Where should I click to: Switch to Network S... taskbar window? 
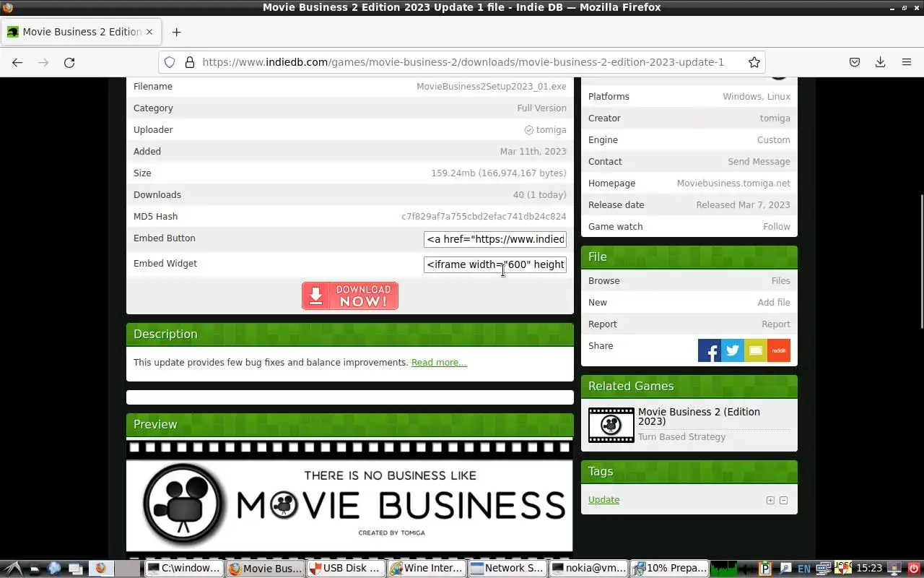pos(507,568)
